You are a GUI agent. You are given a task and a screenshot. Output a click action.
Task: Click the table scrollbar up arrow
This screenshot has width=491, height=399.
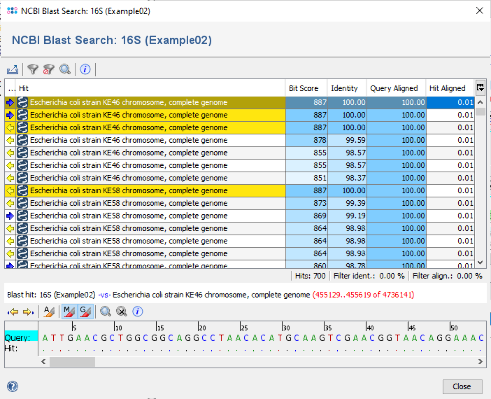[480, 102]
